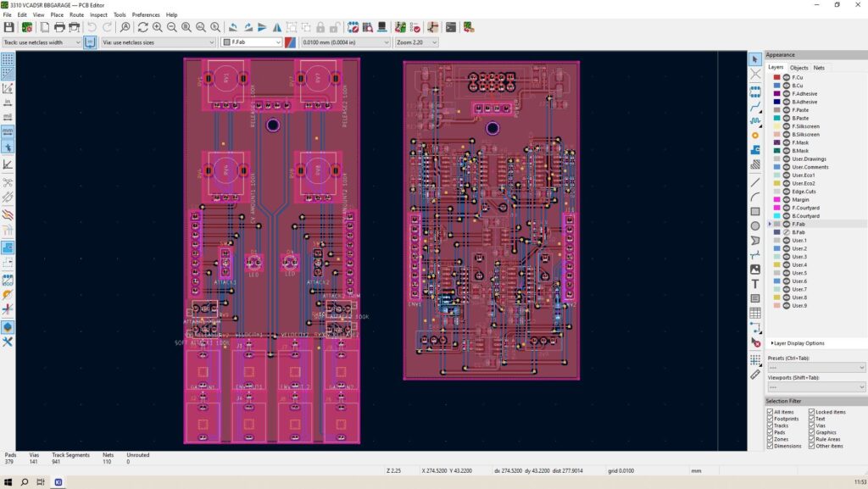Open the Windows Start menu

[x=8, y=482]
